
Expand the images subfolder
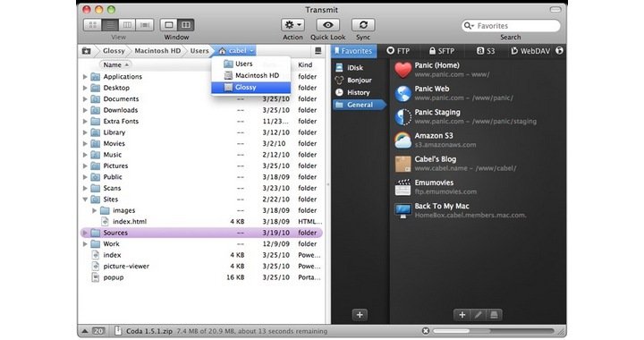(x=95, y=210)
